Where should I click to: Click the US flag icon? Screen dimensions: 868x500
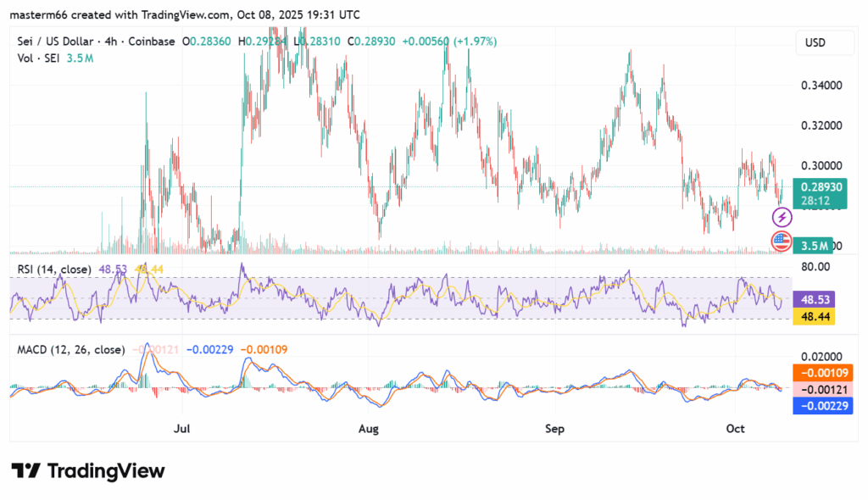782,242
